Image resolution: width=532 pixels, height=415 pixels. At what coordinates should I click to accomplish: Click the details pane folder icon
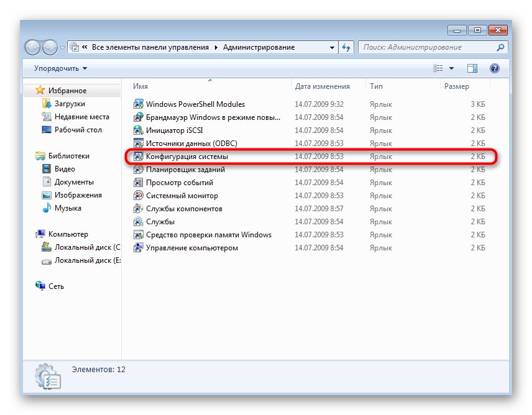pos(48,376)
